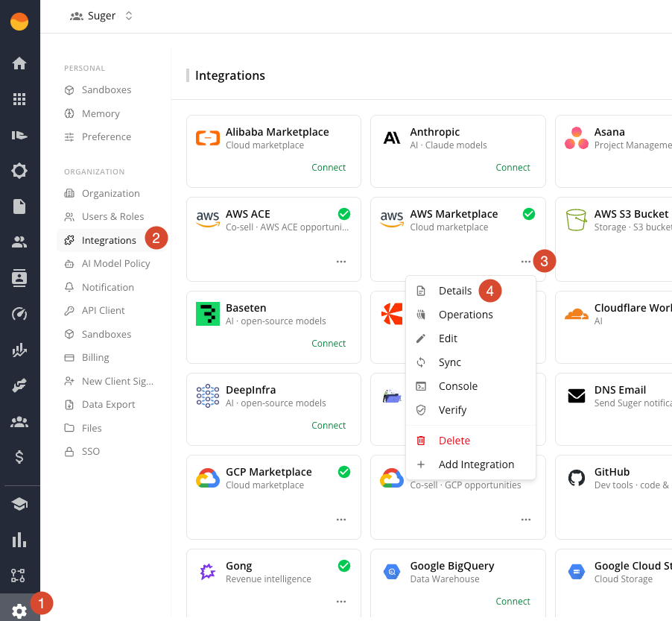Open the graduation cap icon in left rail

pos(19,504)
